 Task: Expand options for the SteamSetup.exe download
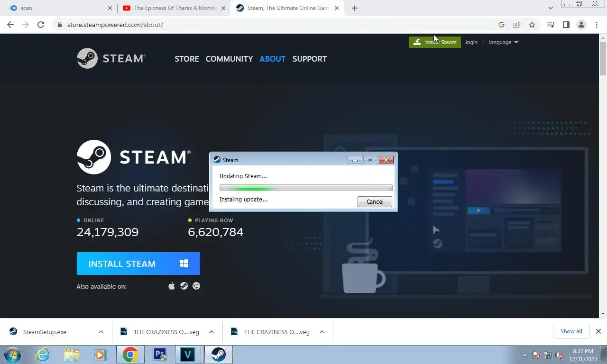[101, 332]
